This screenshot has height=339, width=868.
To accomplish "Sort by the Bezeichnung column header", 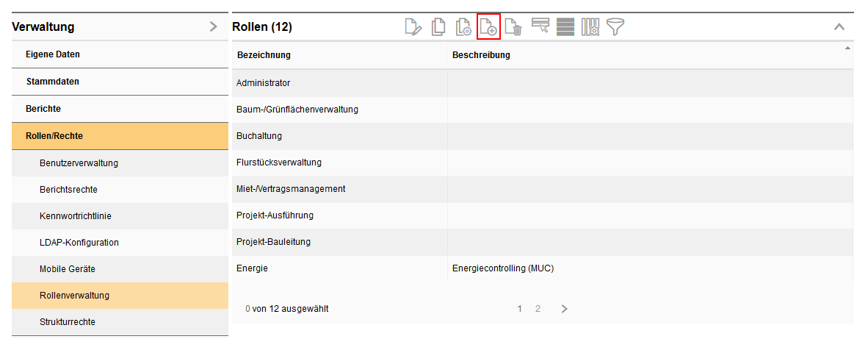I will (x=264, y=55).
